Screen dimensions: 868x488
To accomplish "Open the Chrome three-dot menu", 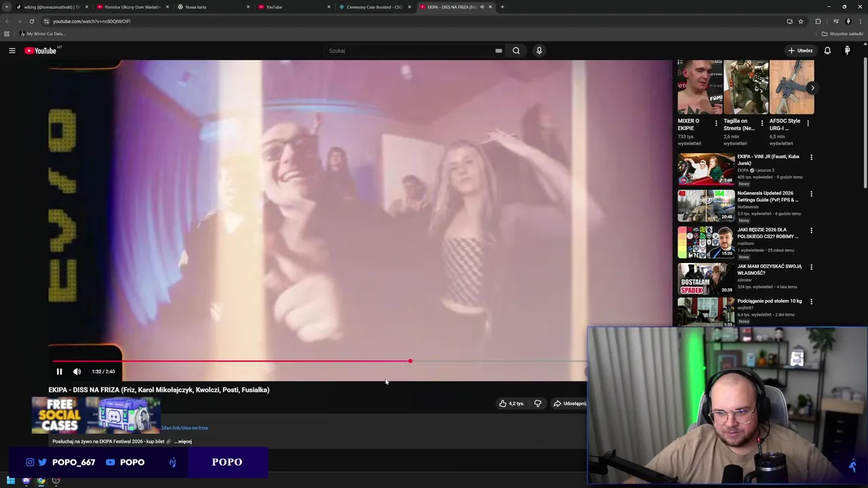I will 860,21.
